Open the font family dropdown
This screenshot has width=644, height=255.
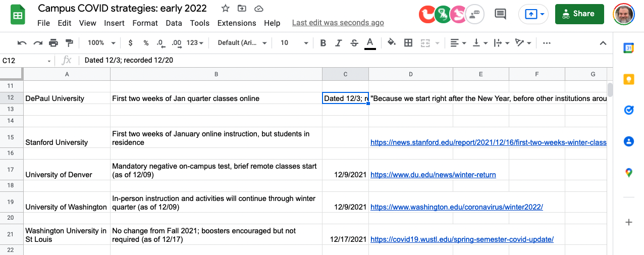(x=242, y=43)
